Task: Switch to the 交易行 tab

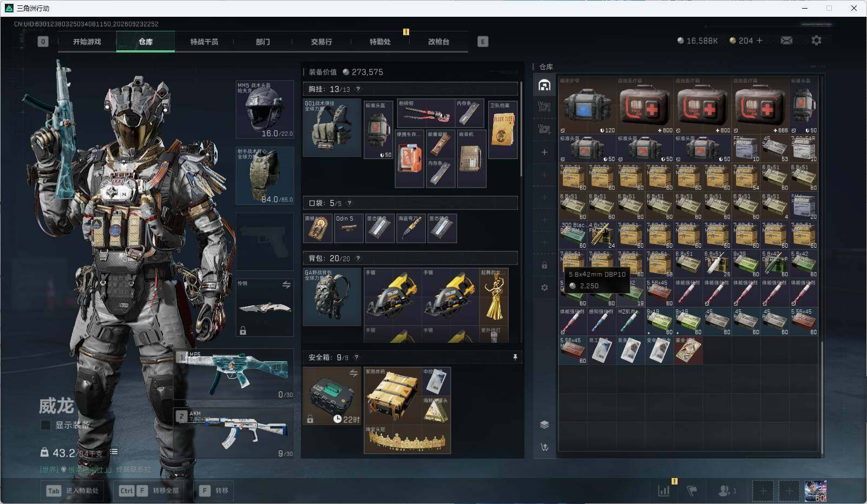Action: click(321, 42)
